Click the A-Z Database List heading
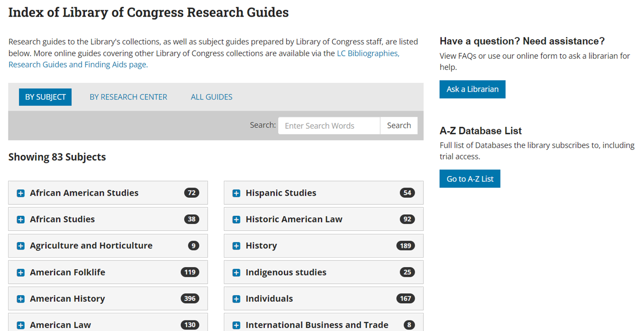644x331 pixels. click(480, 131)
